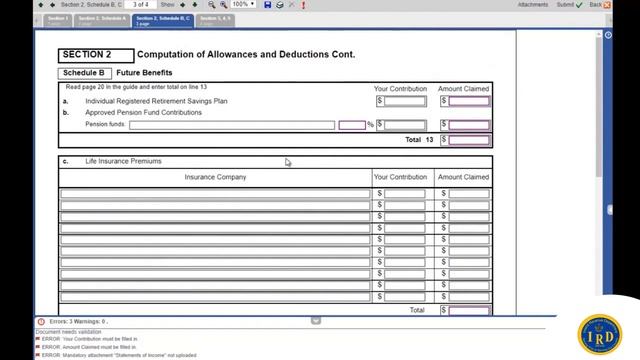
Task: Click second Insurance Company name field
Action: (x=215, y=205)
